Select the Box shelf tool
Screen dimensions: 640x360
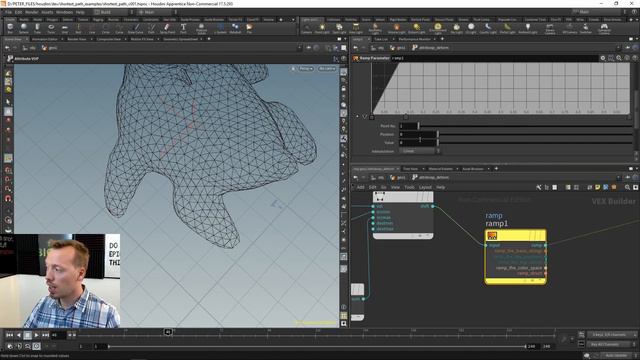tap(10, 29)
